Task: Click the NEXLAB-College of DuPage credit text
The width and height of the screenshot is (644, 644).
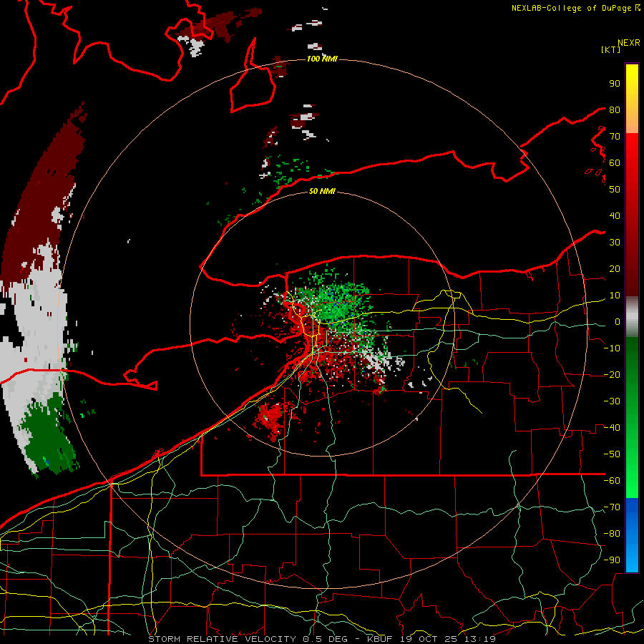Action: pos(572,8)
